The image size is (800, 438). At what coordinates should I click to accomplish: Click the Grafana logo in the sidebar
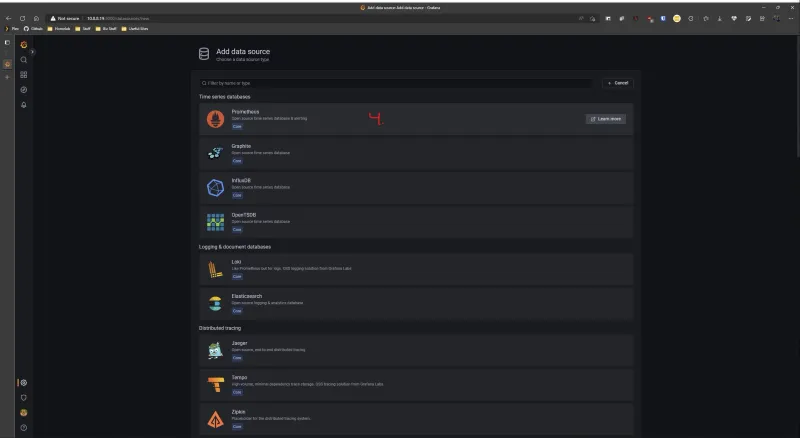(24, 45)
